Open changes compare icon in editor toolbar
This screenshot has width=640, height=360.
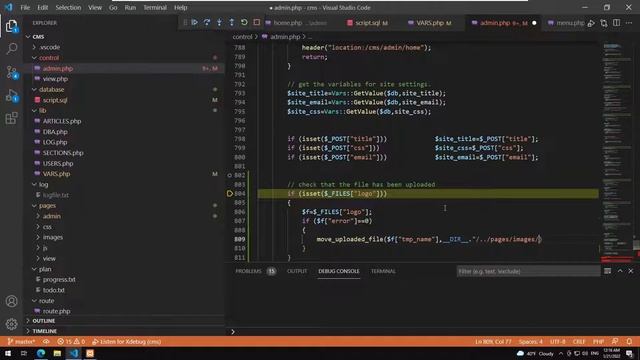[x=604, y=23]
